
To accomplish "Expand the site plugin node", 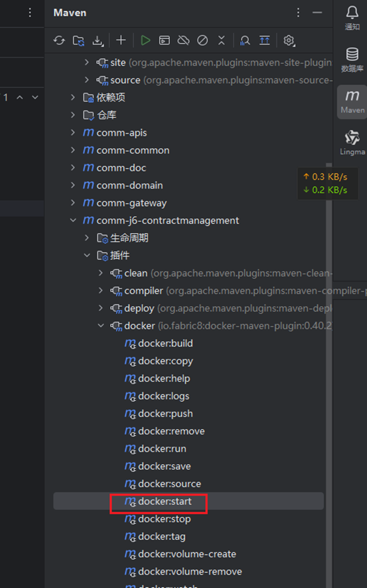I will (x=87, y=63).
